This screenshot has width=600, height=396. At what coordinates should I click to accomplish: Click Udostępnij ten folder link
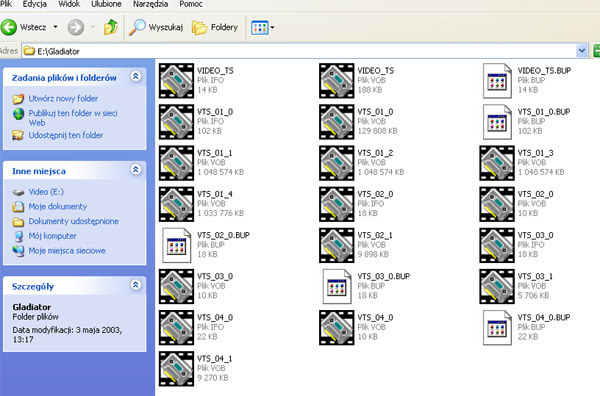point(65,135)
